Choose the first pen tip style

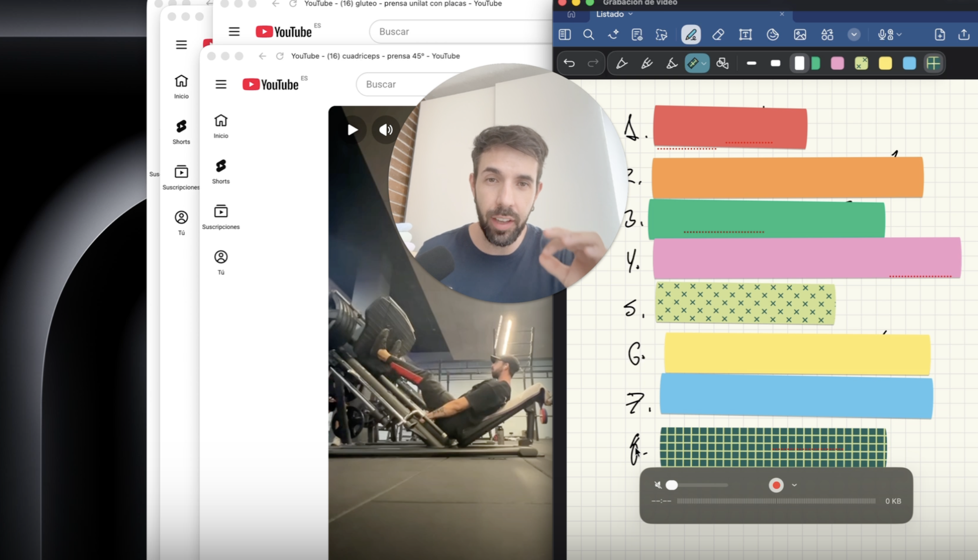pyautogui.click(x=621, y=63)
